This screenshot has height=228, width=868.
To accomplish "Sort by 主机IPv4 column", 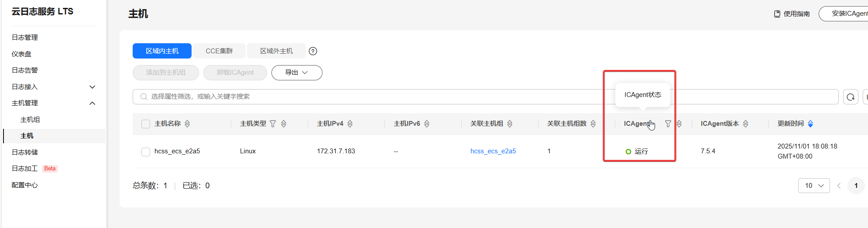I will [350, 124].
